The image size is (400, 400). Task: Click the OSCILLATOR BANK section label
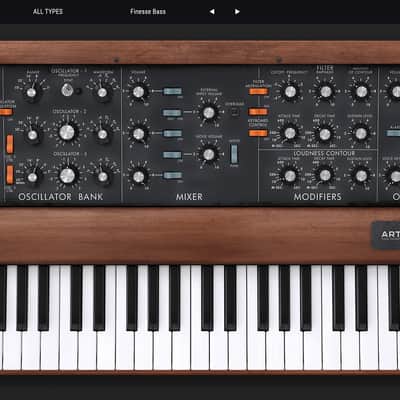(x=61, y=197)
